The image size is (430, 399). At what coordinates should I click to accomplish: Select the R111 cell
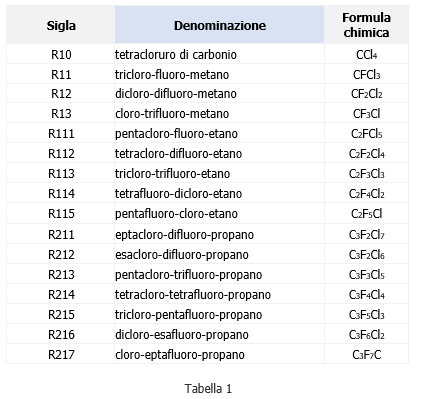tap(61, 133)
